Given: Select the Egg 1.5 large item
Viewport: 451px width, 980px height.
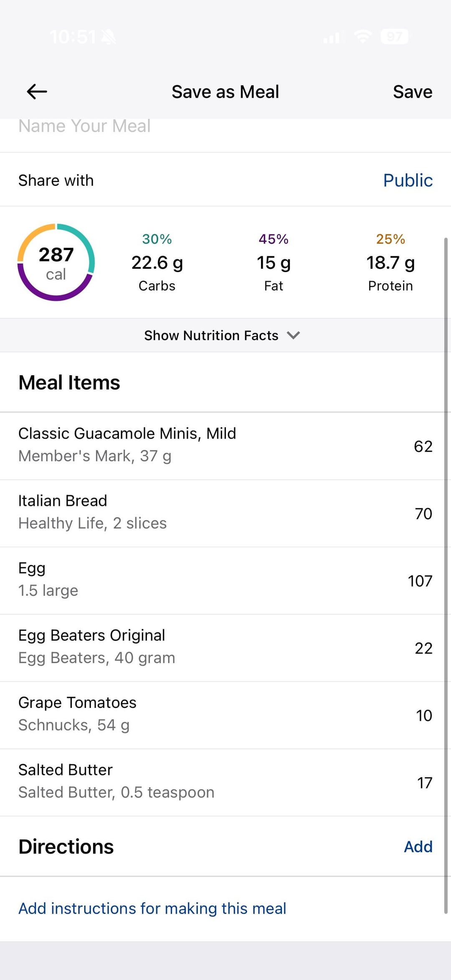Looking at the screenshot, I should point(48,580).
